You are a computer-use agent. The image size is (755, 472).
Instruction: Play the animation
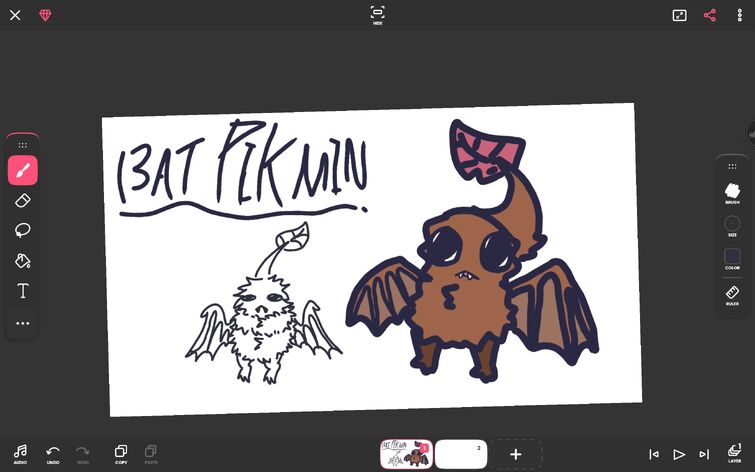click(x=679, y=454)
